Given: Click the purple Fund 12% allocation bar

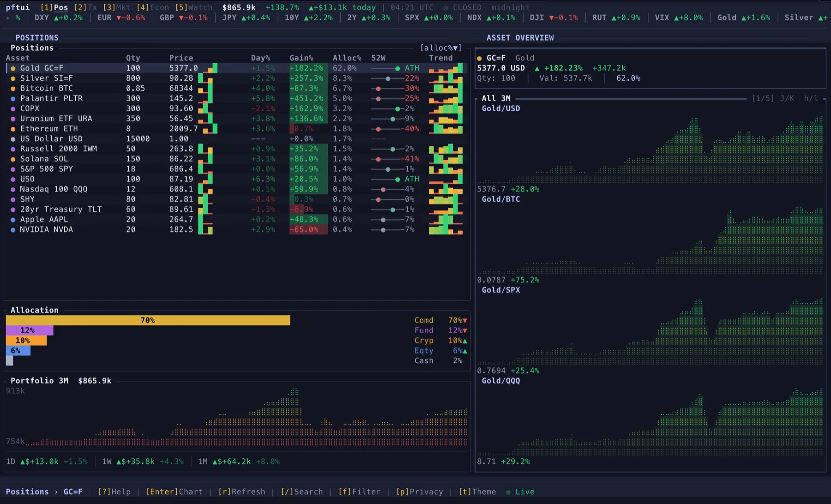Looking at the screenshot, I should (x=30, y=330).
